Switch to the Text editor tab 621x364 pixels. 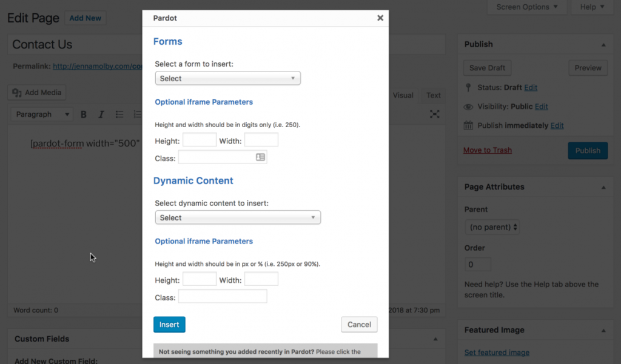point(432,95)
